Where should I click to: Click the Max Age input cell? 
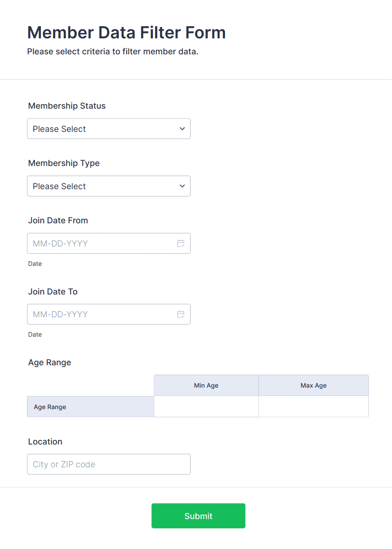tap(314, 406)
